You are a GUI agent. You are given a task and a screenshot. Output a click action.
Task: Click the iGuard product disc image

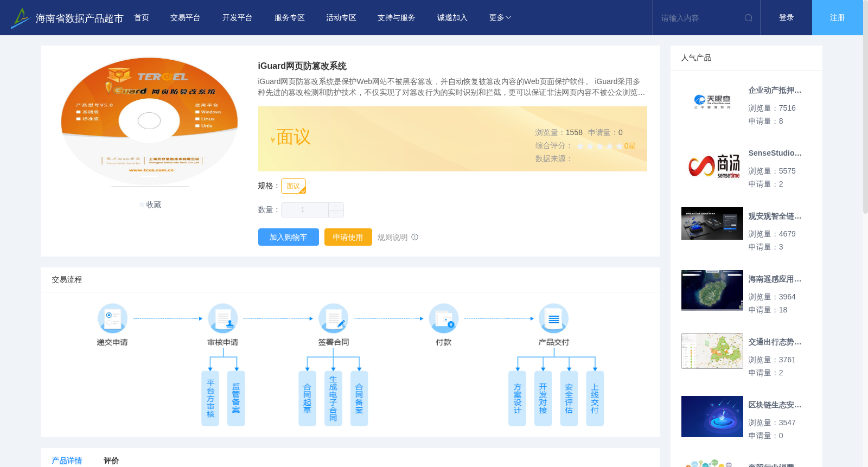point(149,121)
